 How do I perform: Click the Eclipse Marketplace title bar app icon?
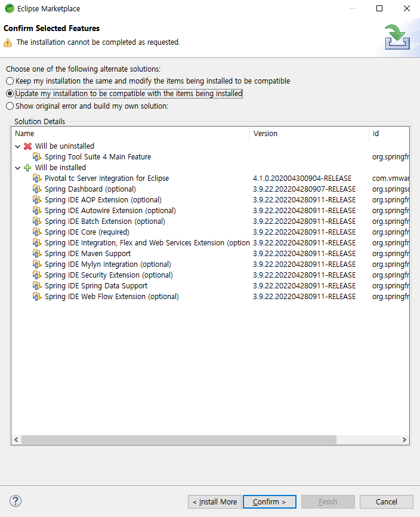pos(10,8)
